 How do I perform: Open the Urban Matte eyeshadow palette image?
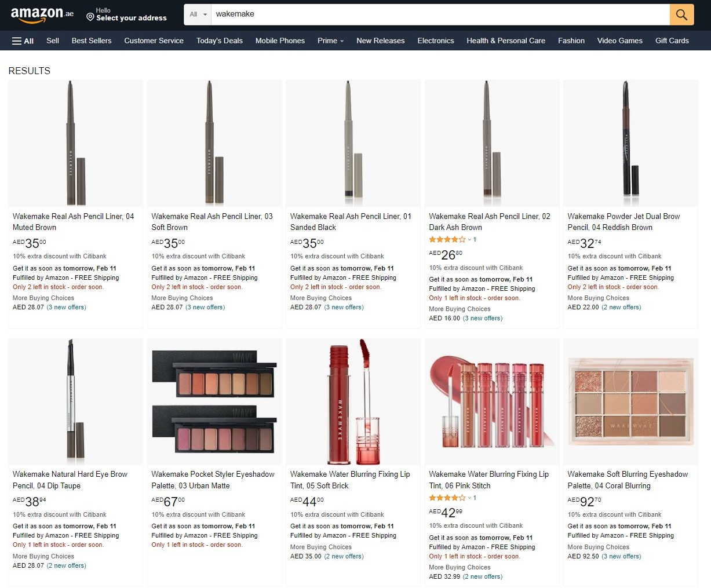pos(214,402)
